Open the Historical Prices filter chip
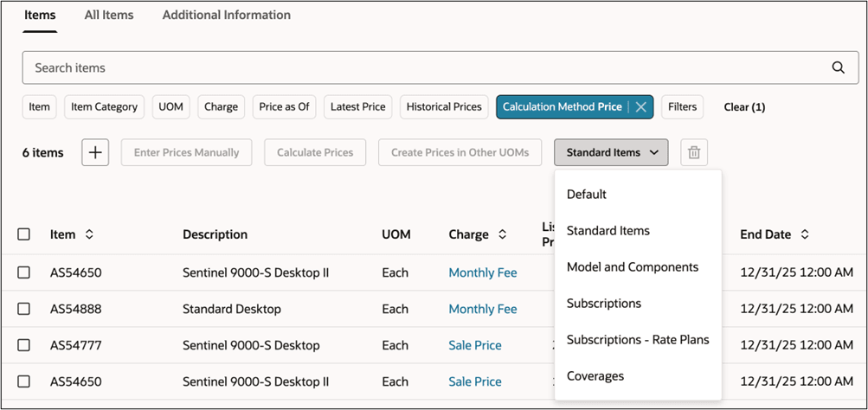868x410 pixels. (x=444, y=106)
